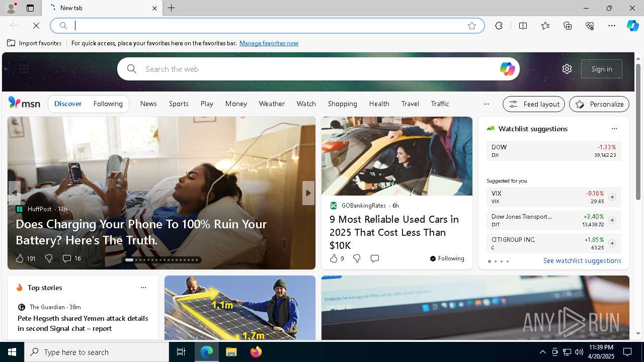Click the address bar input
Viewport: 644px width, 362px height.
coord(267,26)
